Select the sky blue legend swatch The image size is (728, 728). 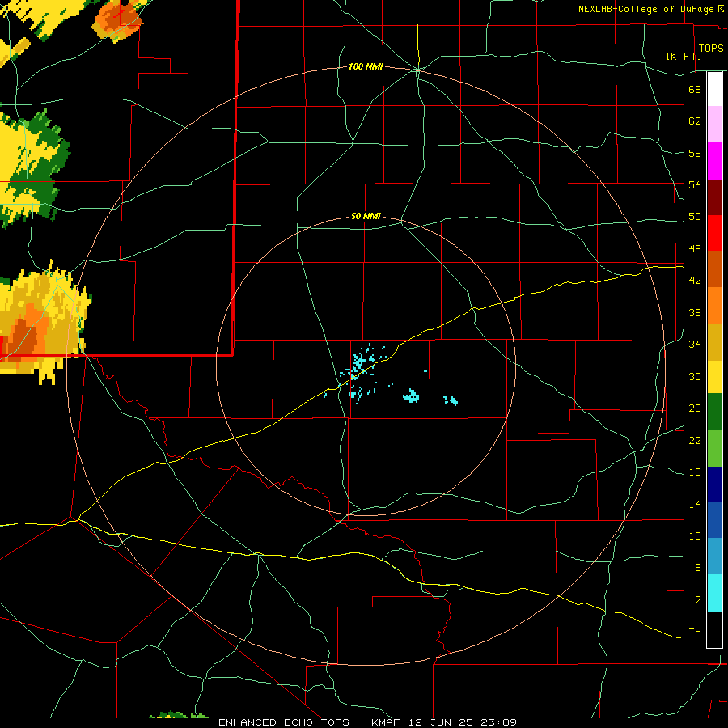pyautogui.click(x=714, y=557)
